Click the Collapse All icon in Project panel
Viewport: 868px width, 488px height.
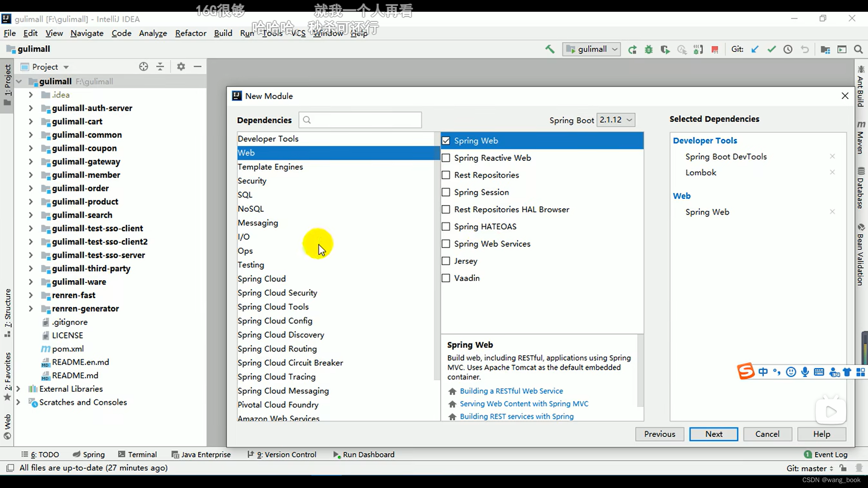160,66
